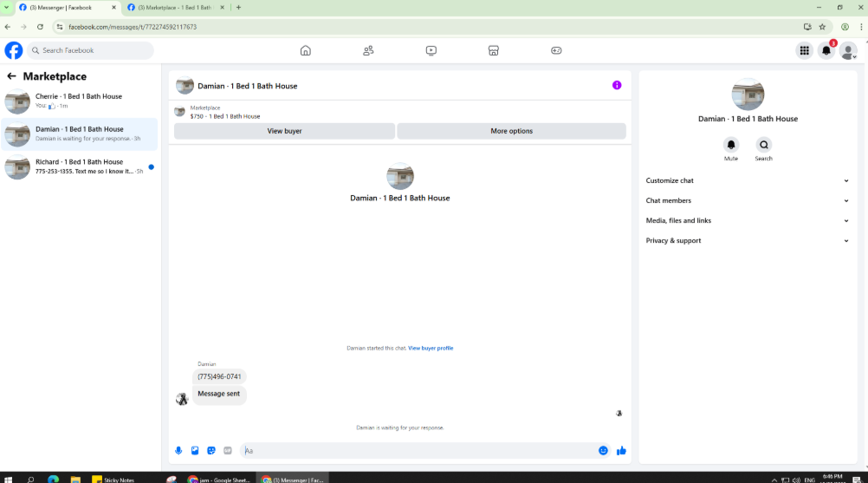Search in conversation via the magnifier icon
The image size is (868, 483).
(x=763, y=145)
